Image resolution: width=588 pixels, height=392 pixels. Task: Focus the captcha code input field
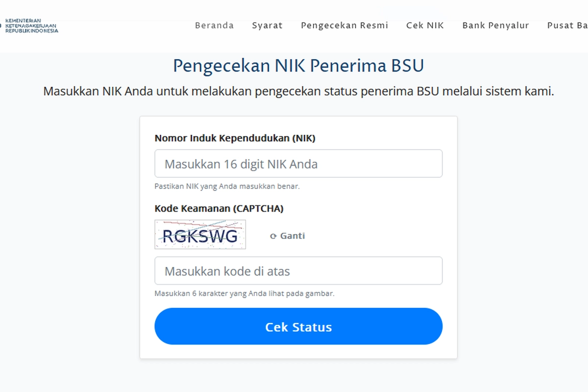(x=298, y=270)
